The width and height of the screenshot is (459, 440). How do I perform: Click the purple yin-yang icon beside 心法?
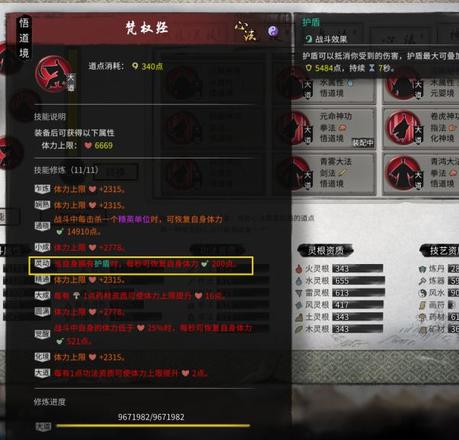coord(273,31)
